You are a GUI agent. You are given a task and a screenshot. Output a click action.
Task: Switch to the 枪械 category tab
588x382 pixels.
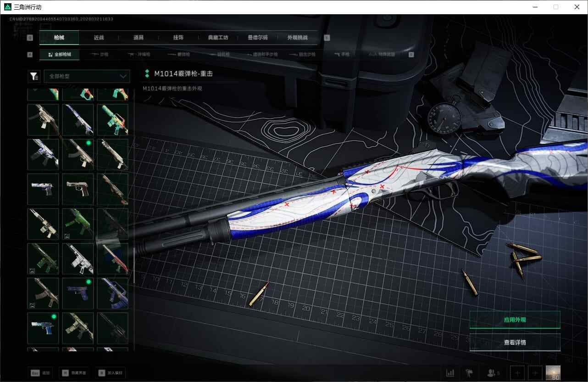pyautogui.click(x=59, y=38)
